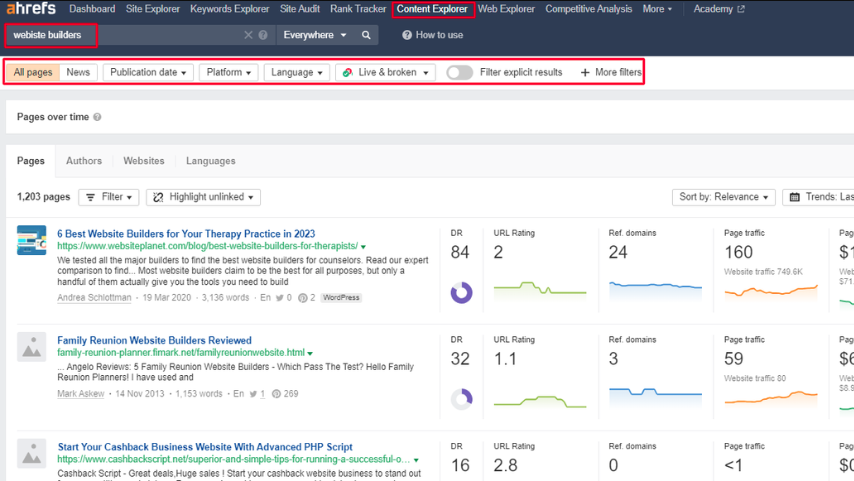854x481 pixels.
Task: Open Content Explorer
Action: click(432, 9)
